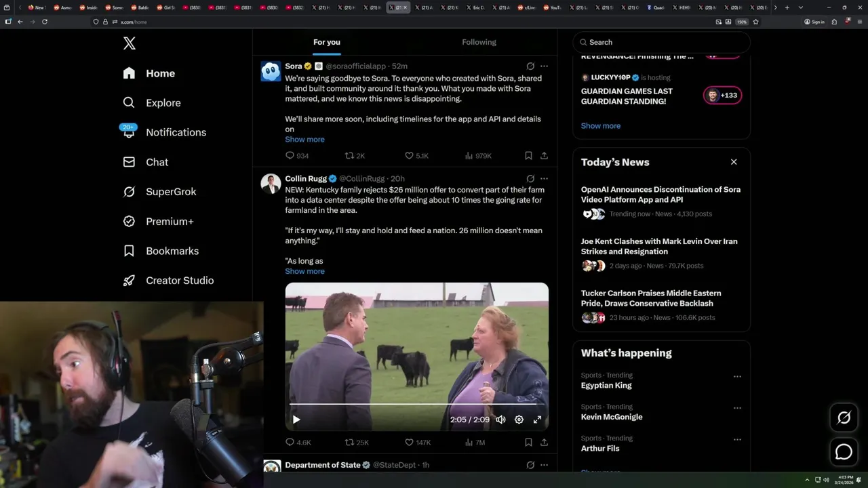Expand Collin Rugg post with Show more

coord(304,271)
